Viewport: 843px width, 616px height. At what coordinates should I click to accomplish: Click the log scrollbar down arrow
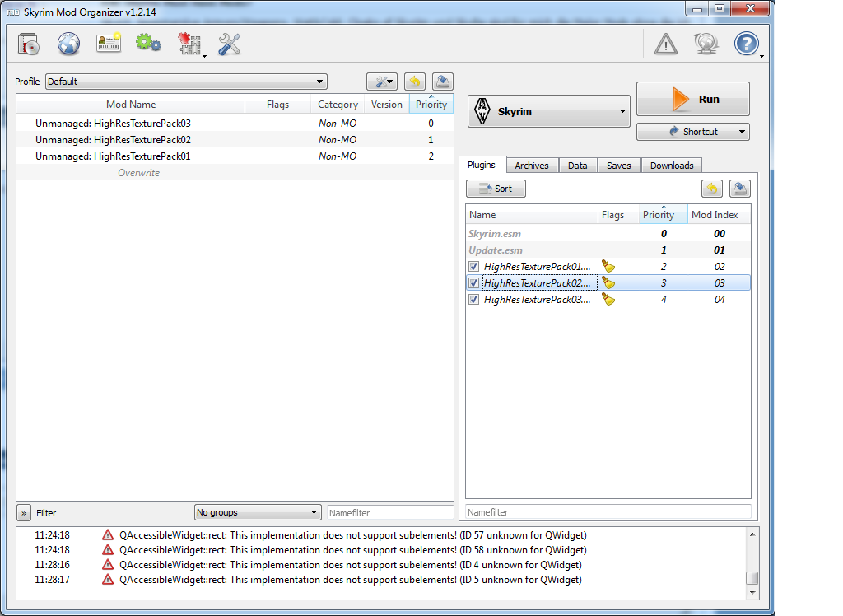click(x=752, y=593)
